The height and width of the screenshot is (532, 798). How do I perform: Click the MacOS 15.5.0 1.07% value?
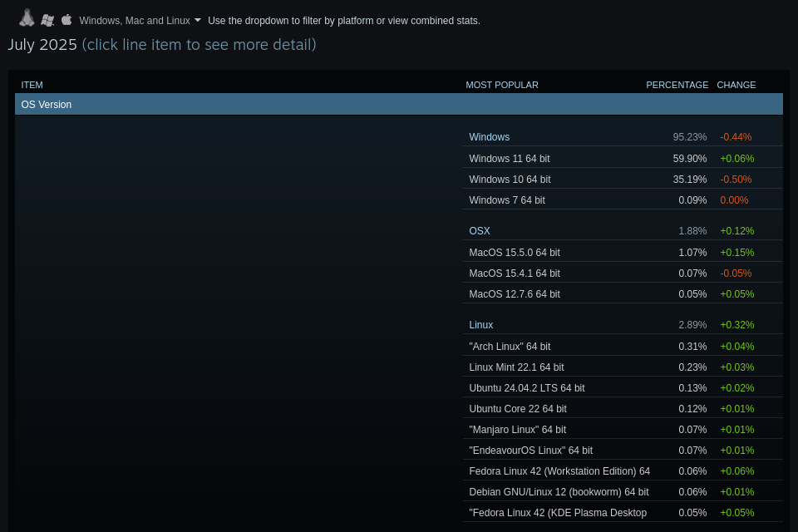pyautogui.click(x=692, y=253)
